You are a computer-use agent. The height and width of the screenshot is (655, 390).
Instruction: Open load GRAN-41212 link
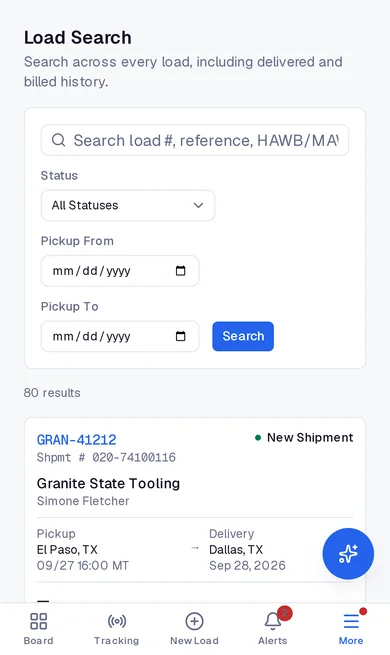[x=76, y=439]
